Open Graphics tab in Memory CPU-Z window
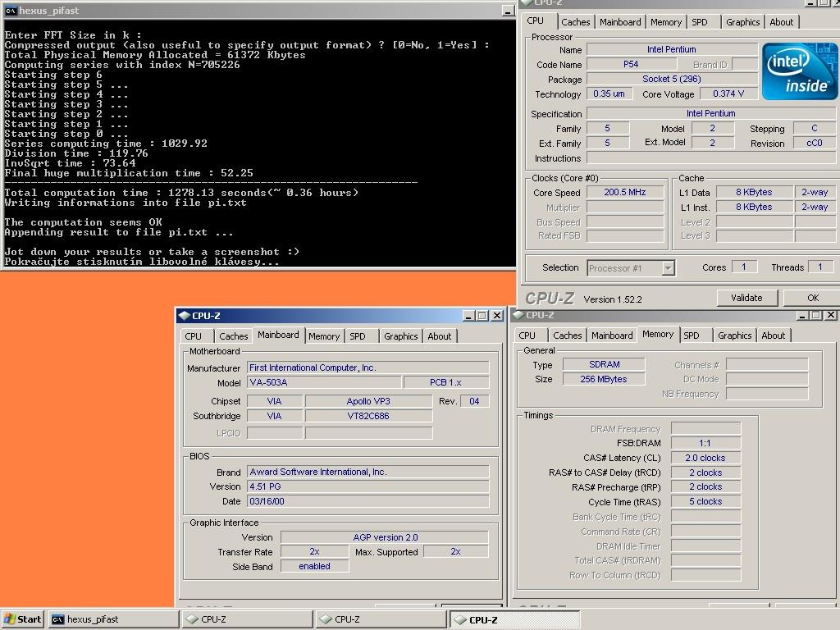Screen dimensions: 840x630 (734, 336)
